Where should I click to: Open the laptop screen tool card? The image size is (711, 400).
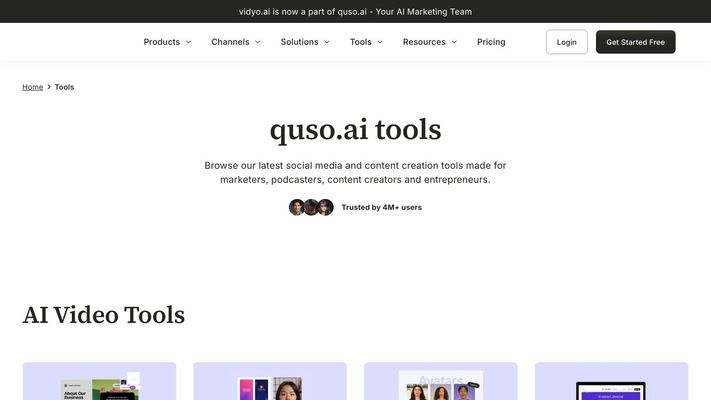click(611, 381)
